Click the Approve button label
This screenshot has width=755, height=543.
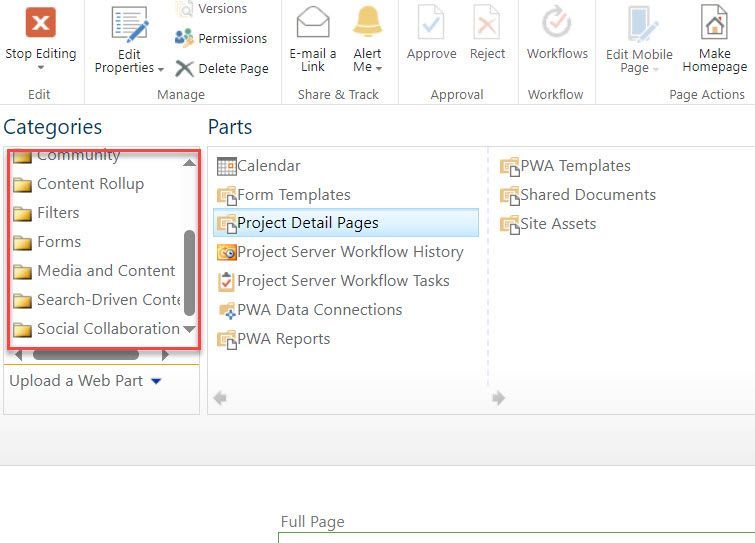click(431, 53)
